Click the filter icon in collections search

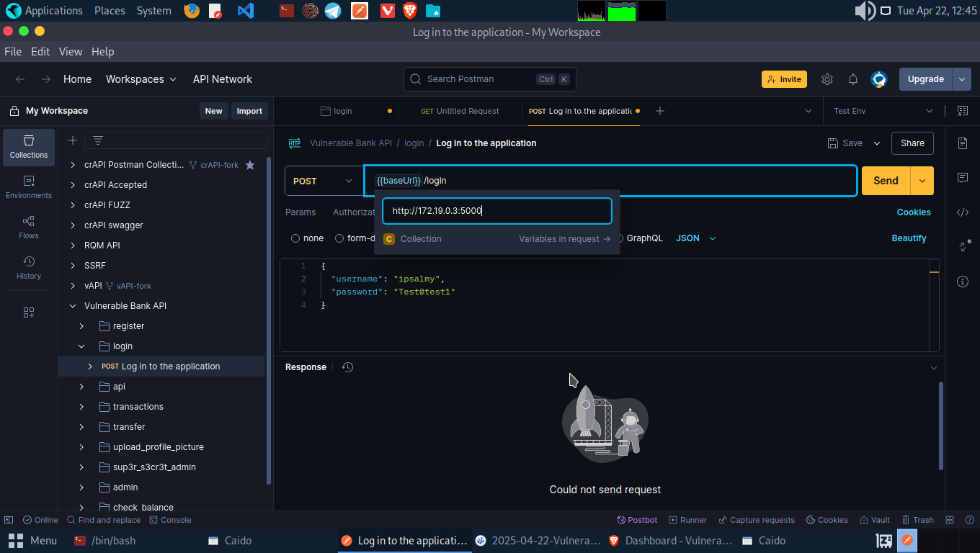tap(98, 140)
